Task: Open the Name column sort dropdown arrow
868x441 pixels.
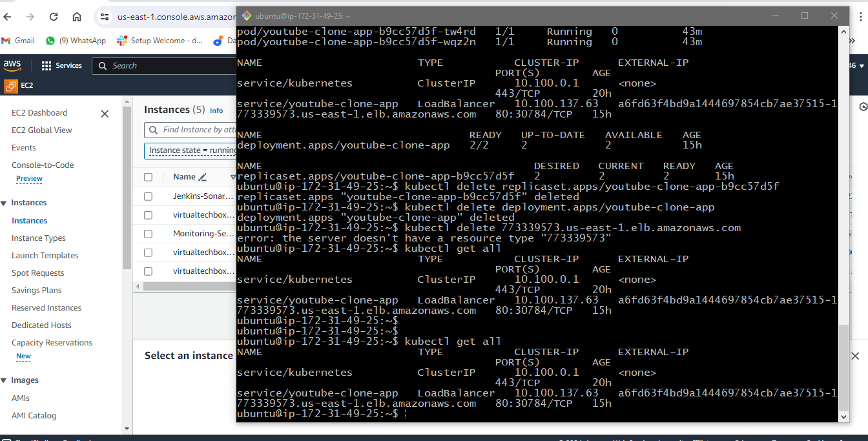Action: pos(232,177)
